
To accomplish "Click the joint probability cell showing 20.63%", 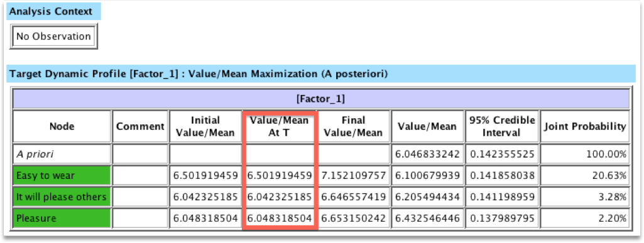I will click(x=585, y=176).
